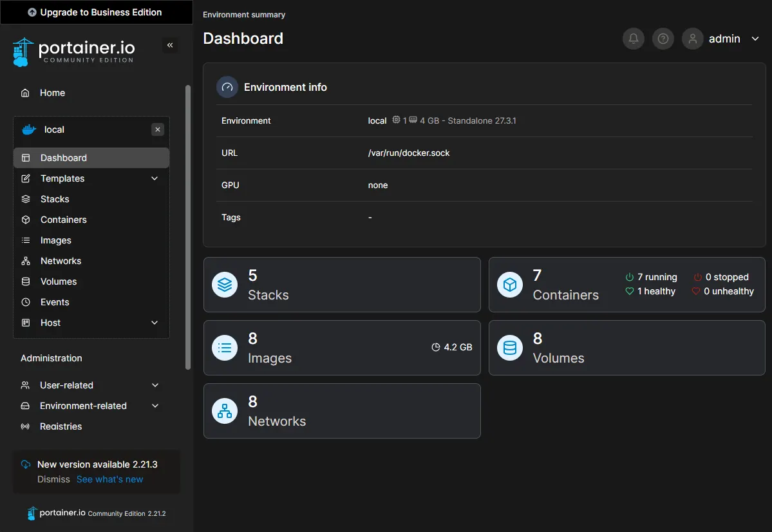Image resolution: width=772 pixels, height=532 pixels.
Task: Click the Templates edit icon in sidebar
Action: pyautogui.click(x=26, y=179)
